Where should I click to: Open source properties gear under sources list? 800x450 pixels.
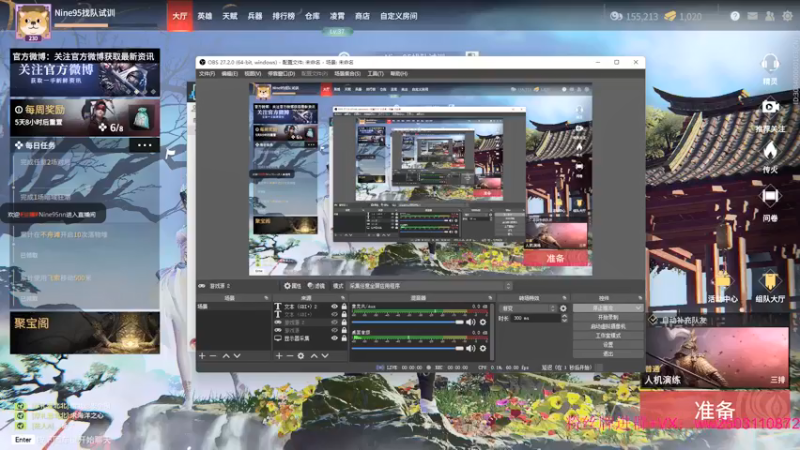pos(301,356)
